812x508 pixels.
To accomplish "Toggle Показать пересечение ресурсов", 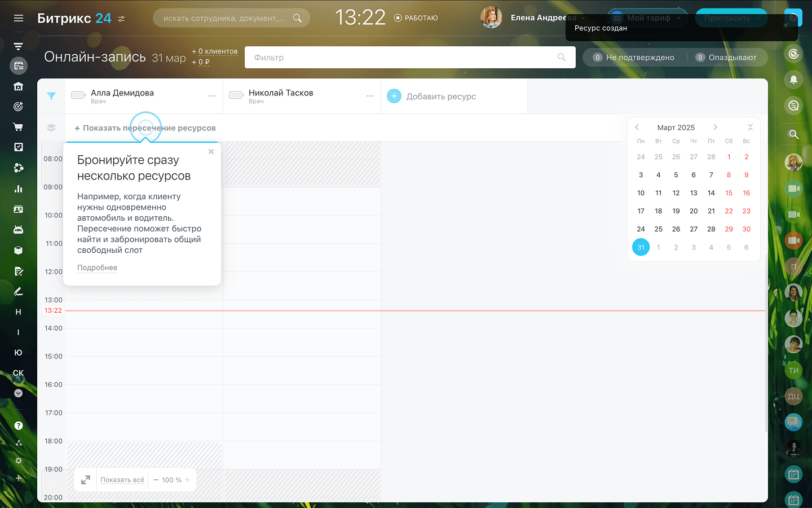I will point(145,128).
